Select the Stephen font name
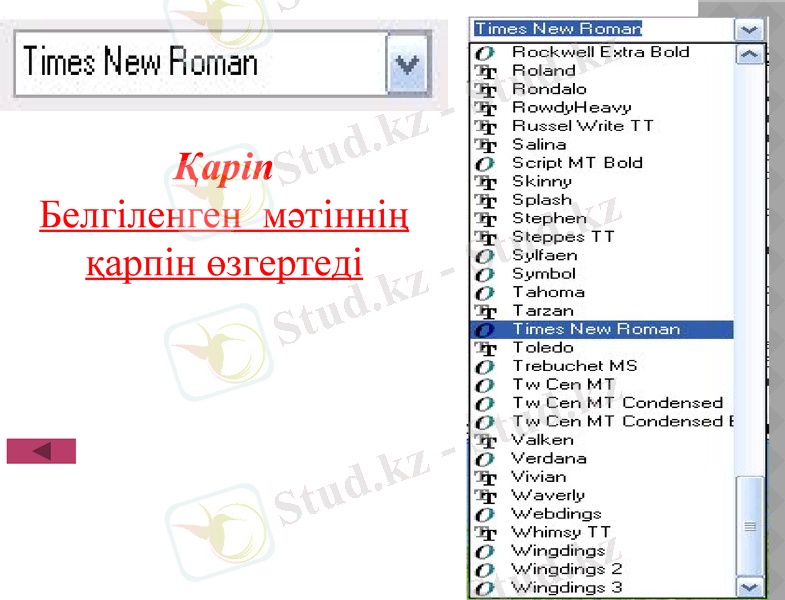Viewport: 785px width, 600px height. (549, 219)
